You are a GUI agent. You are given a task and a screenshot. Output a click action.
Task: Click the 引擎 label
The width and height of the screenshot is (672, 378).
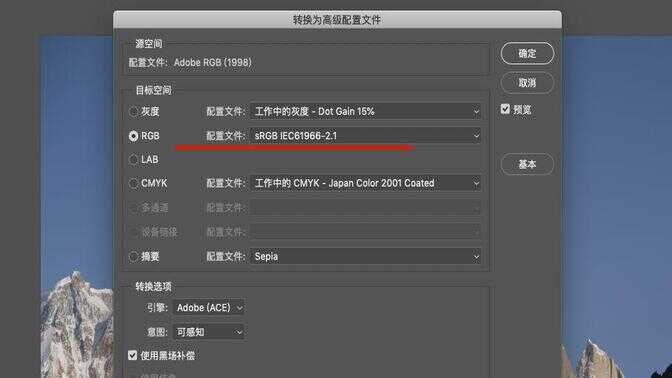coord(157,308)
